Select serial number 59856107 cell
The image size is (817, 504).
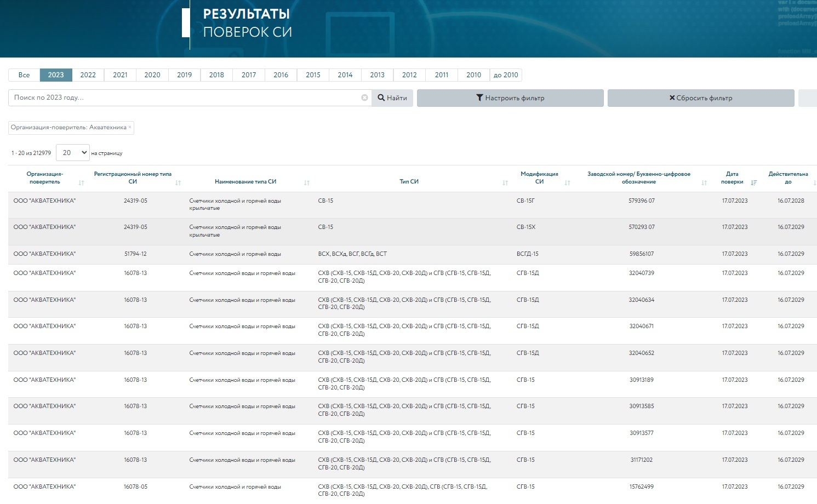point(642,254)
